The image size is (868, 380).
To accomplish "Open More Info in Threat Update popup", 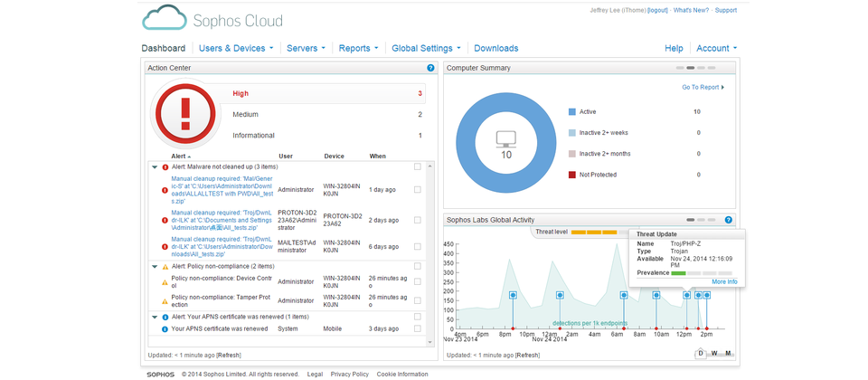I will tap(724, 282).
